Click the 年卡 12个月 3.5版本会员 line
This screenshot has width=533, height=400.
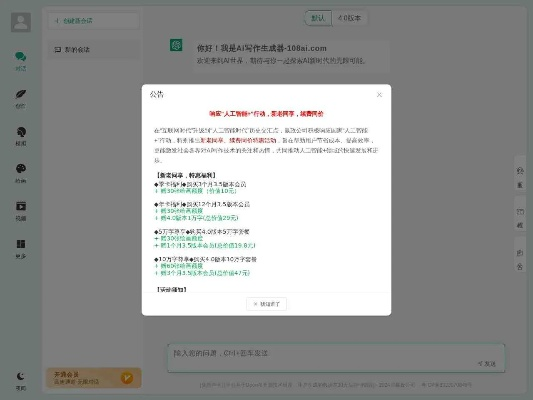(x=202, y=204)
